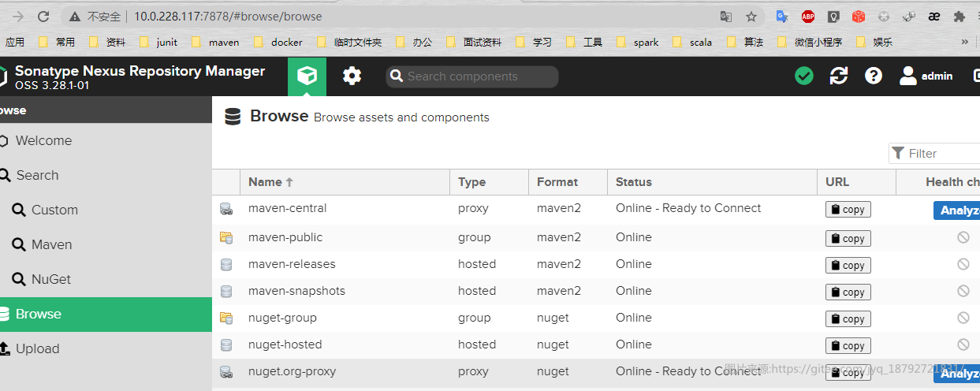This screenshot has width=980, height=391.
Task: Click the health check unavailable icon for maven-releases
Action: pos(963,264)
